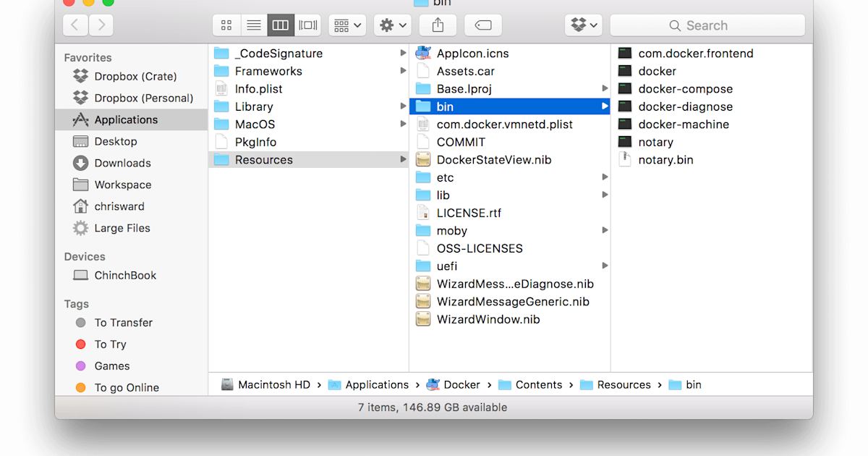868x456 pixels.
Task: Open the Action gear menu
Action: click(393, 25)
